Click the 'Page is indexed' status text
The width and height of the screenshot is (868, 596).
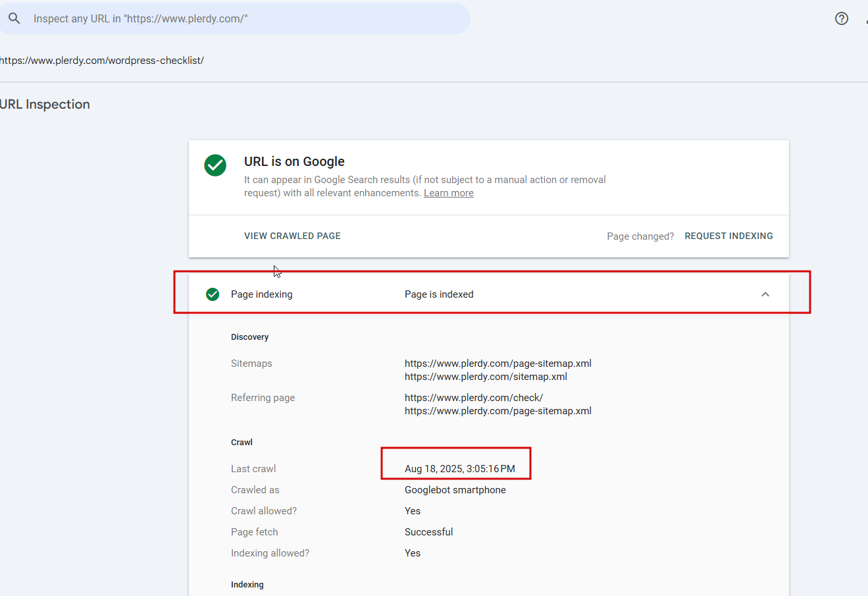tap(439, 294)
